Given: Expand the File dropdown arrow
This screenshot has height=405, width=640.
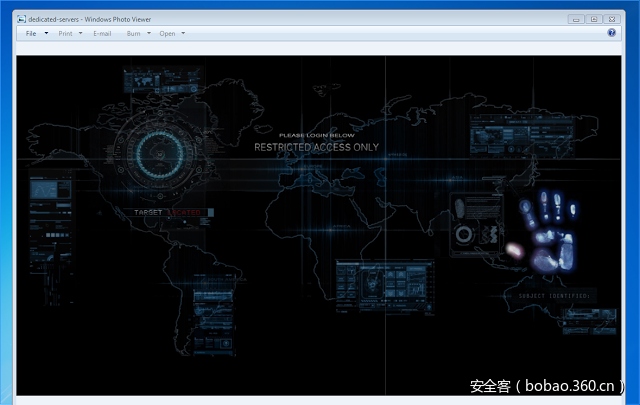Looking at the screenshot, I should [46, 34].
